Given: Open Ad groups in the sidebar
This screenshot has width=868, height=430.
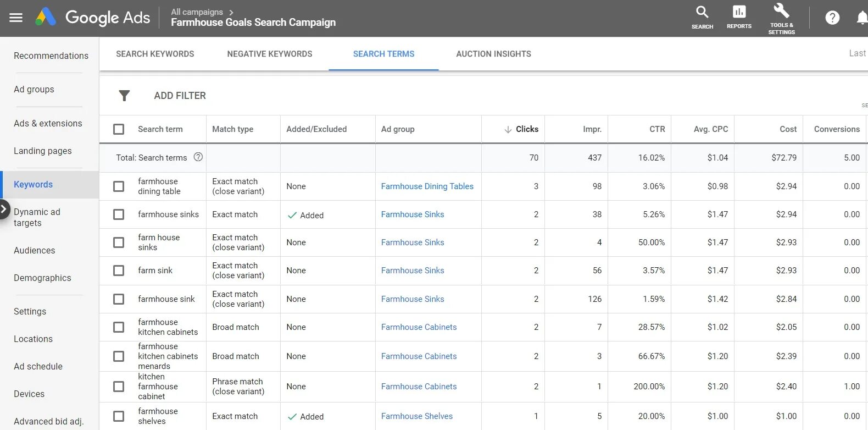Looking at the screenshot, I should coord(34,89).
